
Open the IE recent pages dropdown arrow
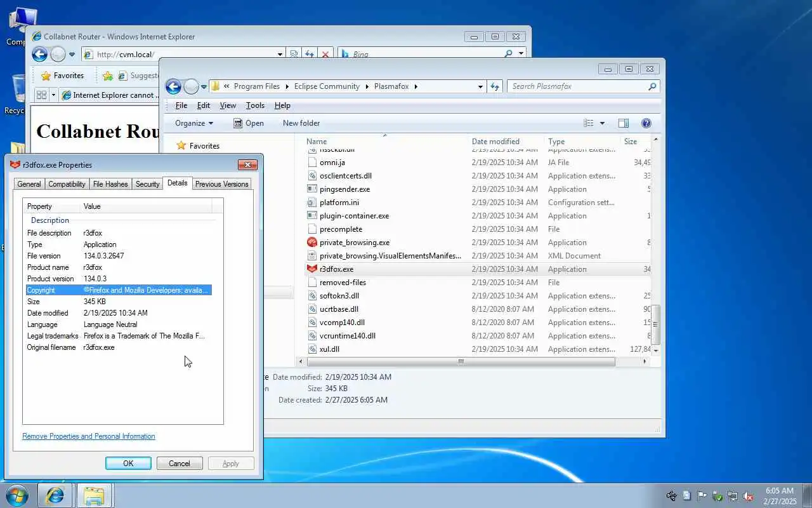pos(72,55)
